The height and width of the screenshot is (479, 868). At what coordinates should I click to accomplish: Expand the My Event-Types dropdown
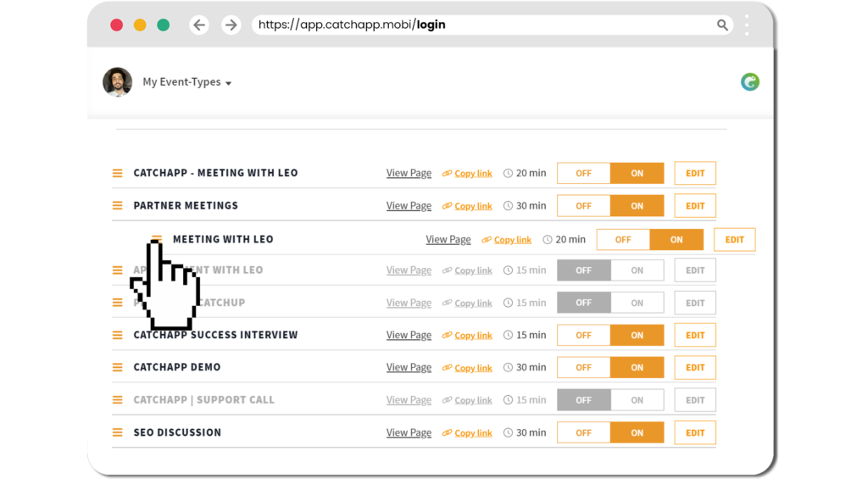(187, 82)
